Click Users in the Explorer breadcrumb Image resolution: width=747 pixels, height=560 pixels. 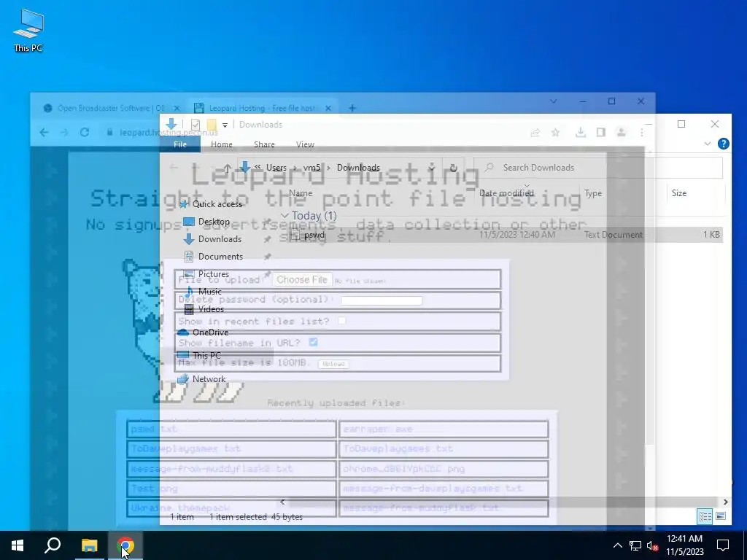tap(276, 168)
